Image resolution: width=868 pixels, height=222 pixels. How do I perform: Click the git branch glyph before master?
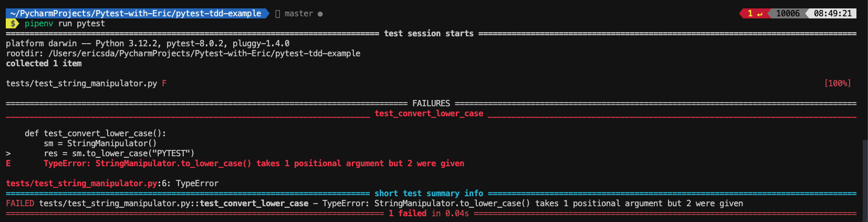pyautogui.click(x=278, y=14)
